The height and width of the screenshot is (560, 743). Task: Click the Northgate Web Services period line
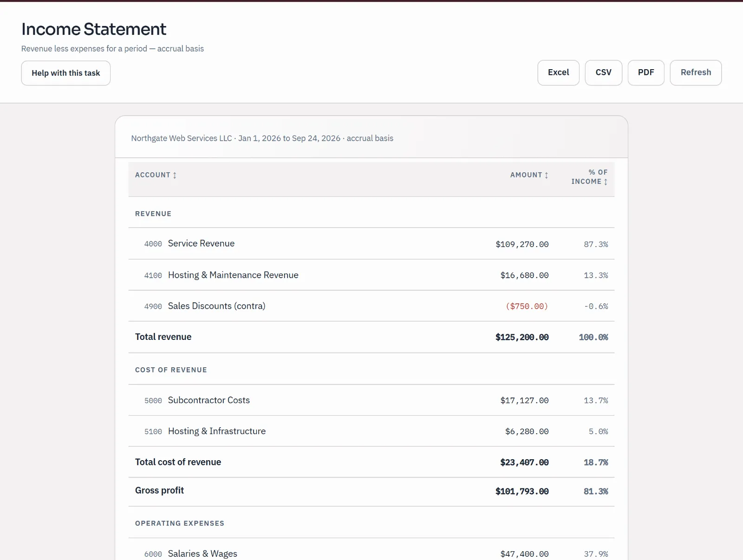[x=262, y=138]
